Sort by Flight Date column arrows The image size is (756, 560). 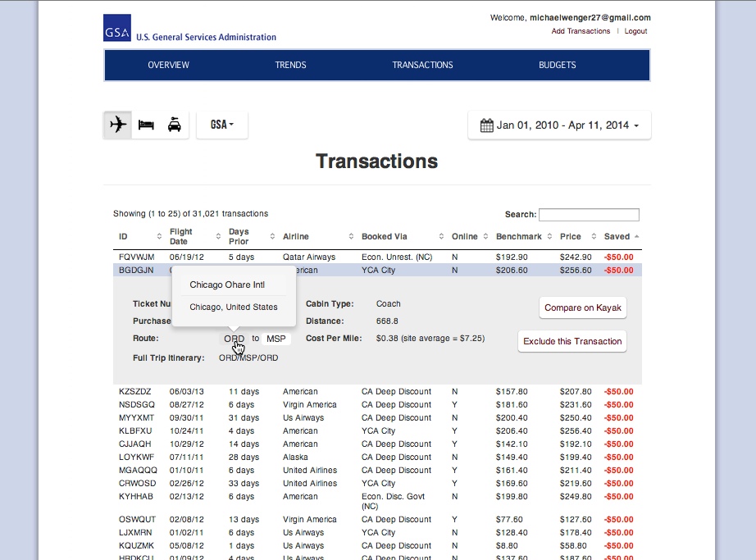[x=218, y=236]
